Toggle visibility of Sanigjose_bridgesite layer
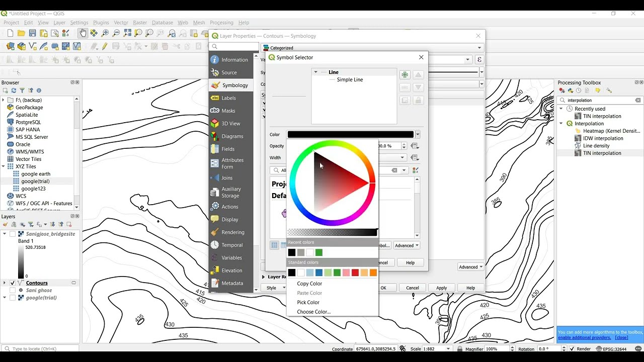Screen dimensions: 644x362 click(13, 234)
